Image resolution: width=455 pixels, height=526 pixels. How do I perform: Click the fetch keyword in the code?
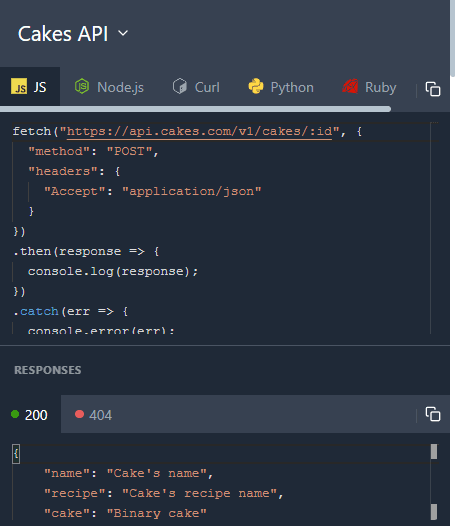click(32, 131)
